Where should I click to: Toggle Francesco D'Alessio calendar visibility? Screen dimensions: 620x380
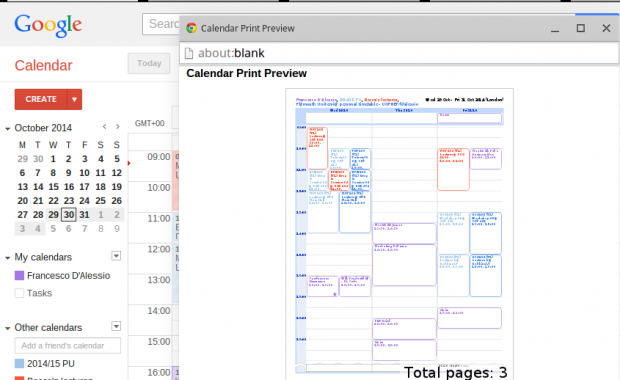[x=19, y=276]
